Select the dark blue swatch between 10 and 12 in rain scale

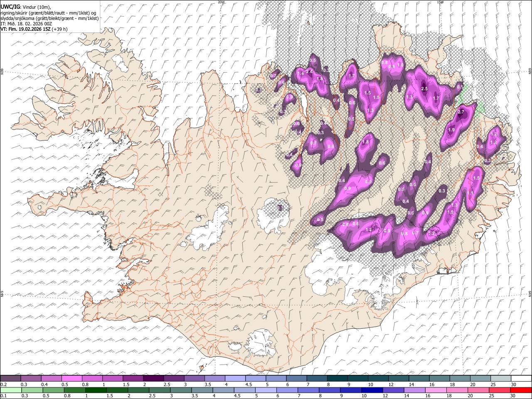(x=372, y=390)
